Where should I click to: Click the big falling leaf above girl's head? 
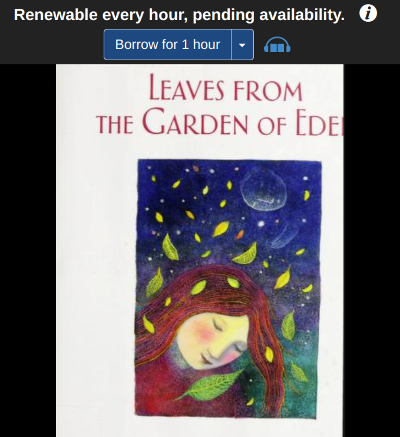tap(246, 254)
